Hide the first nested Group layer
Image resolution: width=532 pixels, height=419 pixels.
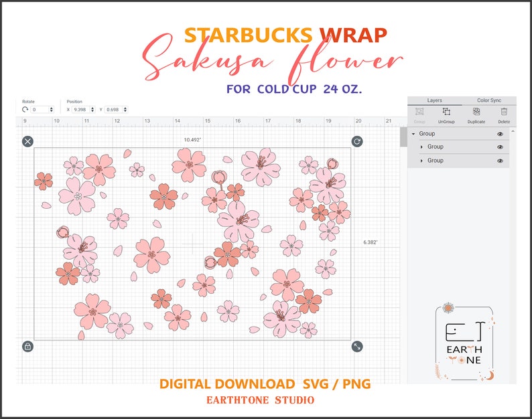tap(500, 147)
